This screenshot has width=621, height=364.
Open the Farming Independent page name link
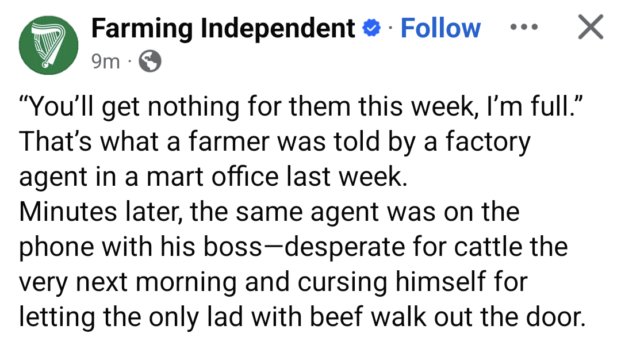point(223,28)
